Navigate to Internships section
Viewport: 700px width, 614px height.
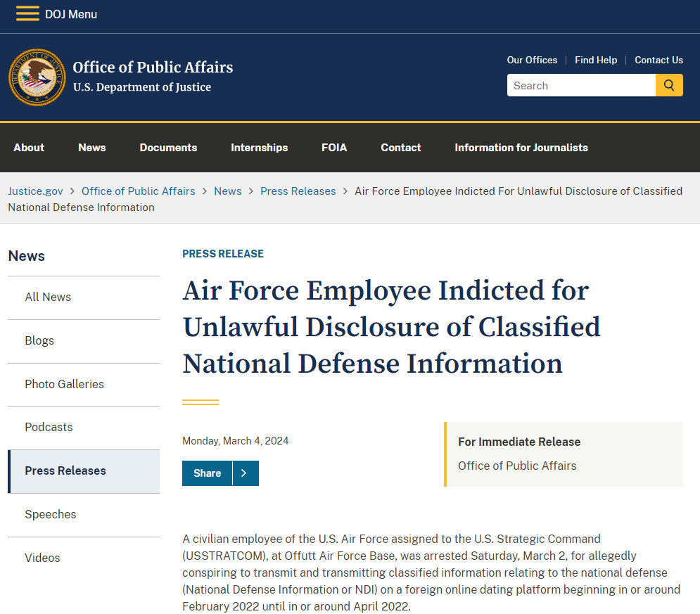[x=259, y=148]
